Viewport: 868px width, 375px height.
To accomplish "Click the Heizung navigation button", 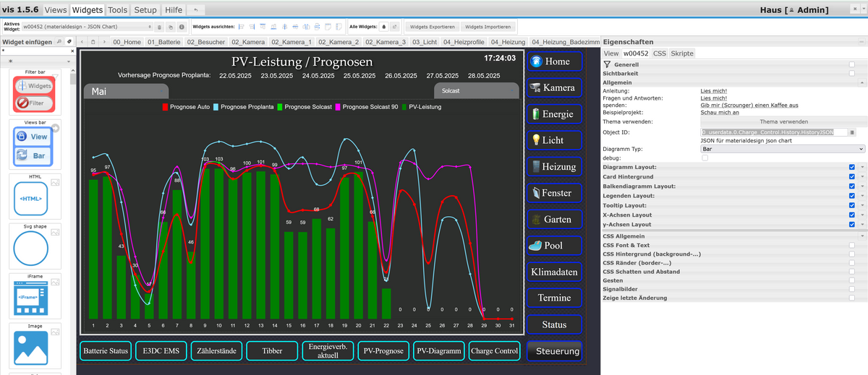I will click(554, 167).
